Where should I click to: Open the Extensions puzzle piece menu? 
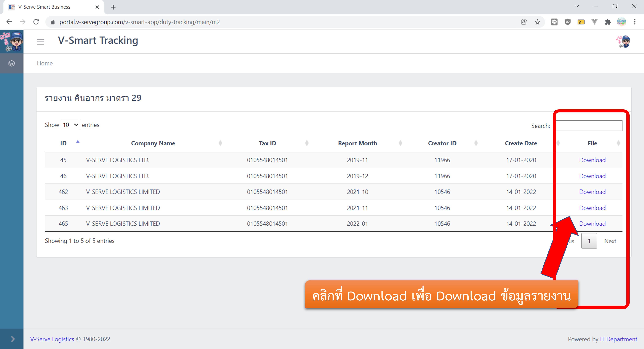coord(608,22)
